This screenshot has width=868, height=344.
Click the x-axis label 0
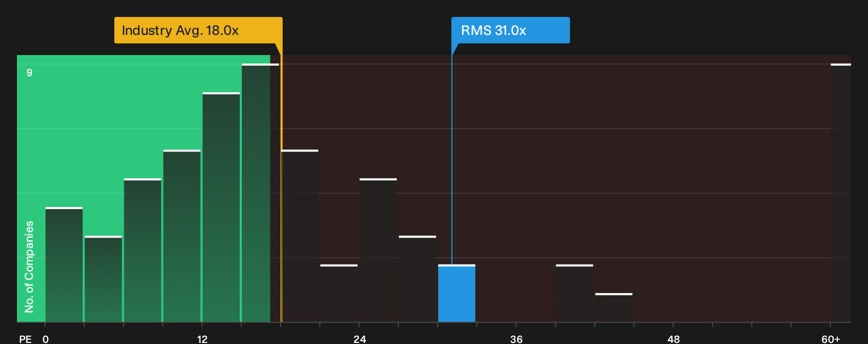point(46,339)
